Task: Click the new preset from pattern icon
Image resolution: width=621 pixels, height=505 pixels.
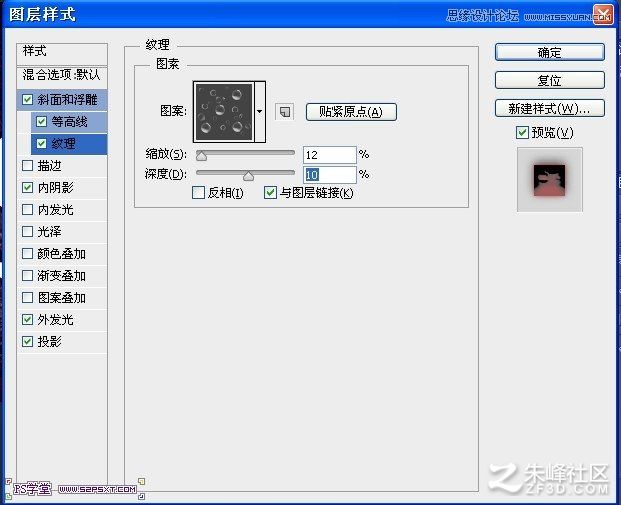Action: pos(285,112)
